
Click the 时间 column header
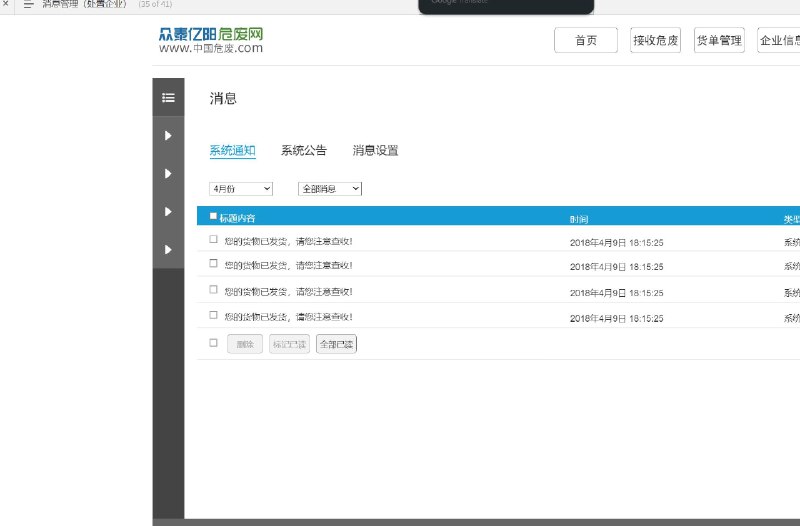(579, 219)
